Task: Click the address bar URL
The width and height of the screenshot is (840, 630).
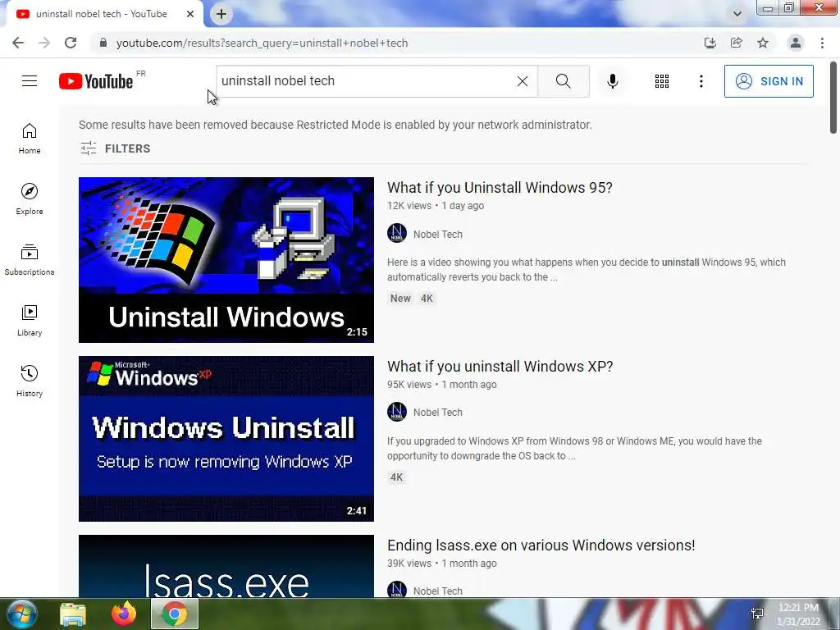Action: coord(262,43)
